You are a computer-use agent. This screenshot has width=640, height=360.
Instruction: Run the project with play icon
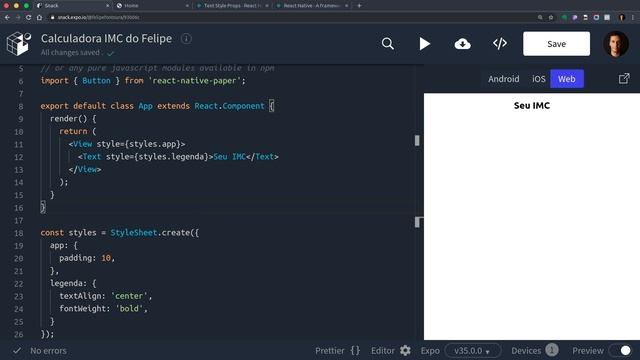tap(424, 44)
